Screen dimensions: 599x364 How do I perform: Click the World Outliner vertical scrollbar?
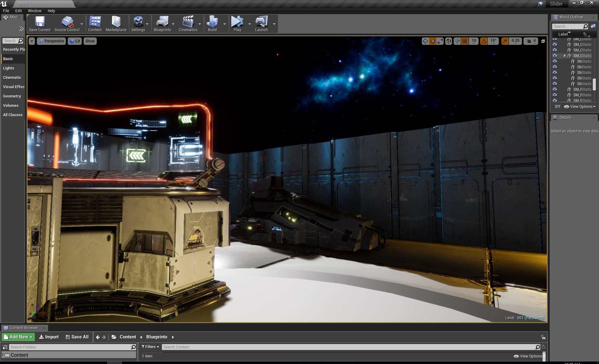pos(594,84)
